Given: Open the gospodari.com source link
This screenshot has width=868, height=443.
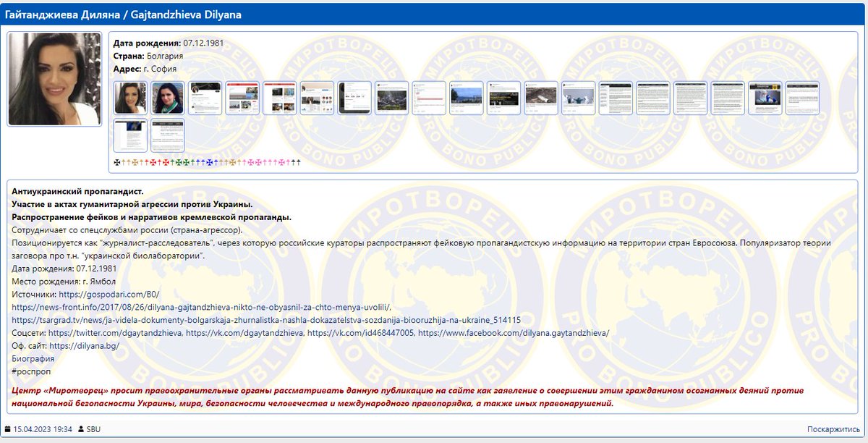Looking at the screenshot, I should (x=109, y=294).
